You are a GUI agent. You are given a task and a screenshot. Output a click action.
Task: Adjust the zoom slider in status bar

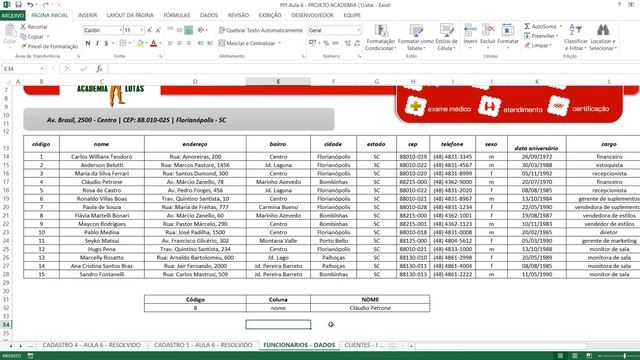pos(624,356)
